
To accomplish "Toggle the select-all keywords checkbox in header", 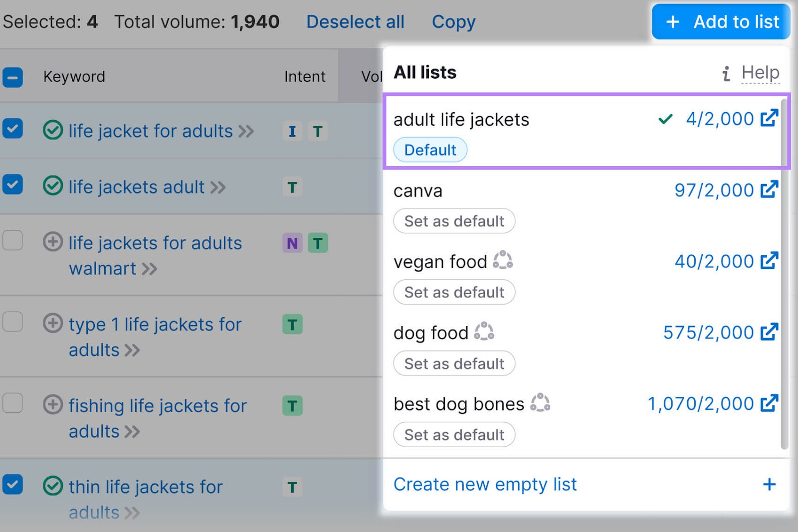I will 12,77.
